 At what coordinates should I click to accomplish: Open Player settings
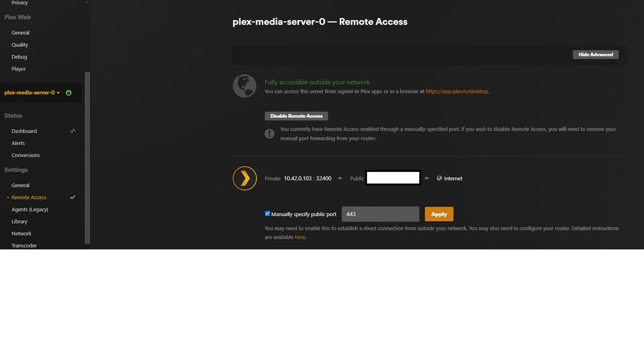pos(19,69)
